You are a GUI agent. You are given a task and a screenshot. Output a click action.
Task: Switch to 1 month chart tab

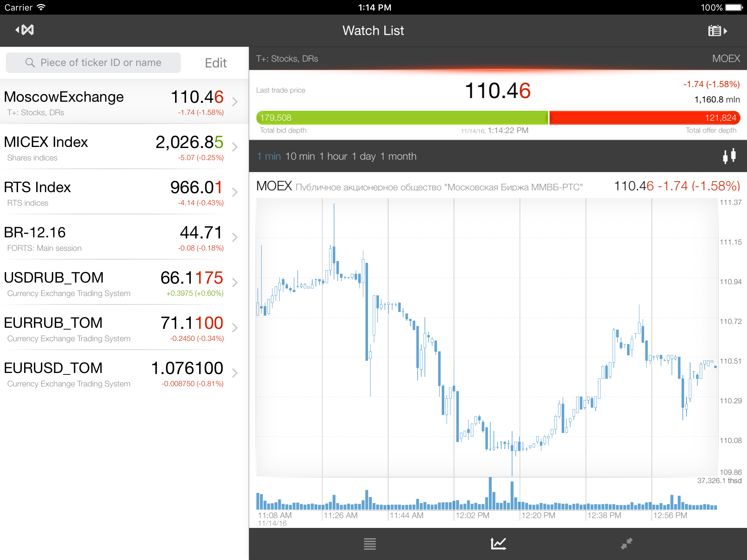[398, 156]
